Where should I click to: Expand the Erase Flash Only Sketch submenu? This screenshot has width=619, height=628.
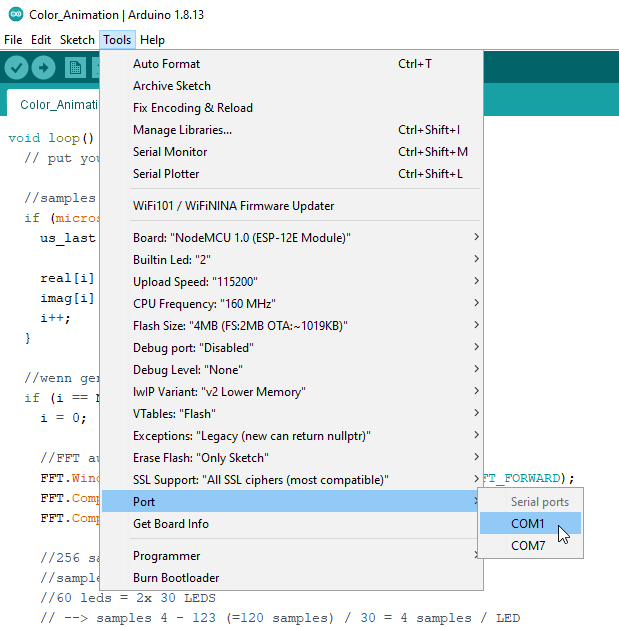tap(291, 458)
